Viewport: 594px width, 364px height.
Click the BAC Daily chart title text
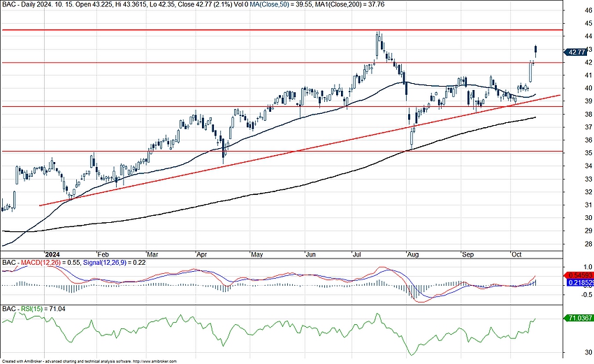(x=124, y=4)
